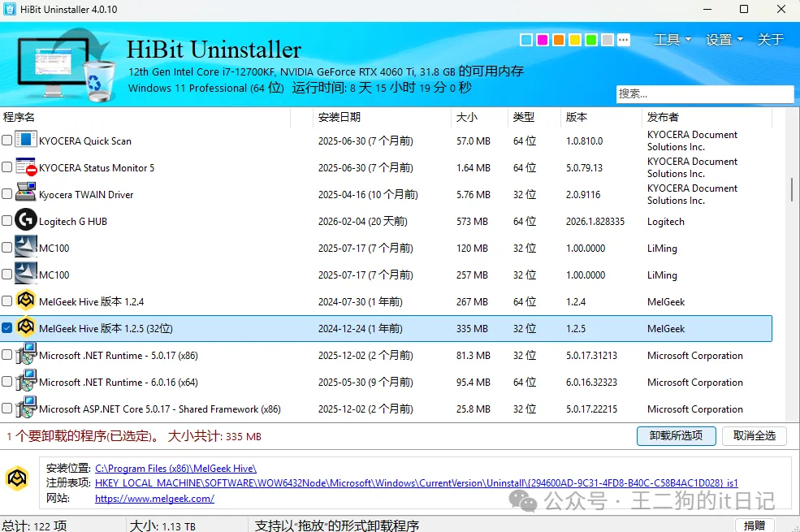Open the https://www.melgeek.com/ link
Viewport: 800px width, 532px height.
(154, 499)
